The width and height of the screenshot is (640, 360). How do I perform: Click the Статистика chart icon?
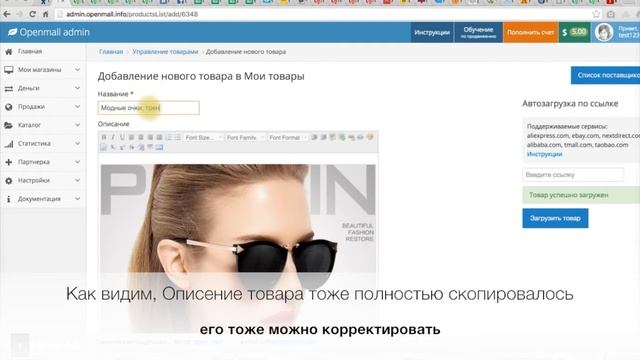point(9,144)
